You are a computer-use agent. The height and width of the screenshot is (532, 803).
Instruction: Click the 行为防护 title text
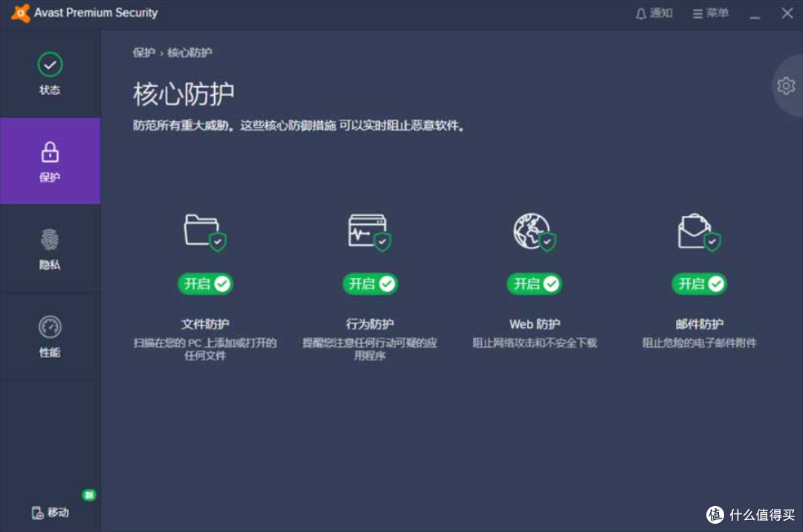(370, 324)
